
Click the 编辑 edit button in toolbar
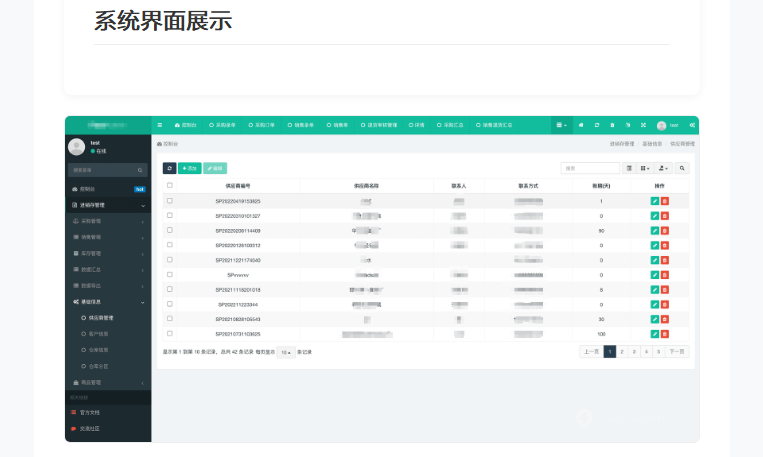click(x=215, y=168)
